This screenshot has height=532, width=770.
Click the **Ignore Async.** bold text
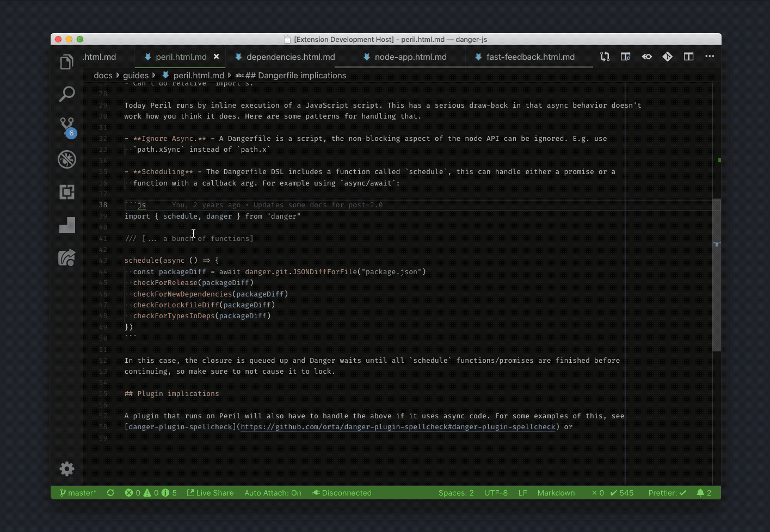169,139
